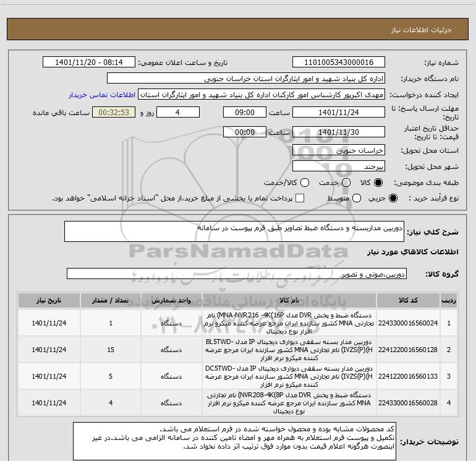Click the تعداد / مقدار column header
This screenshot has width=476, height=461.
[x=111, y=301]
